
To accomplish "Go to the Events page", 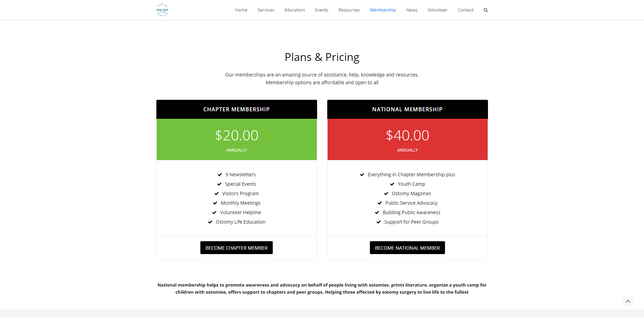I will (321, 10).
